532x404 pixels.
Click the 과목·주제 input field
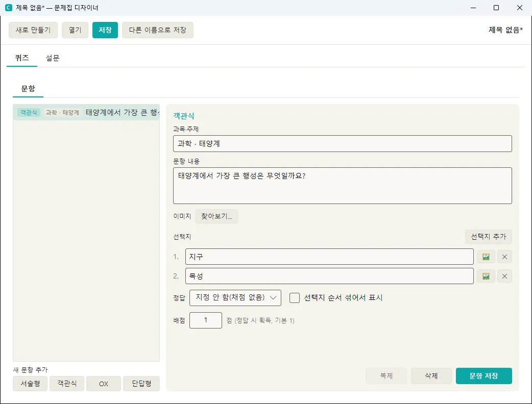click(343, 144)
